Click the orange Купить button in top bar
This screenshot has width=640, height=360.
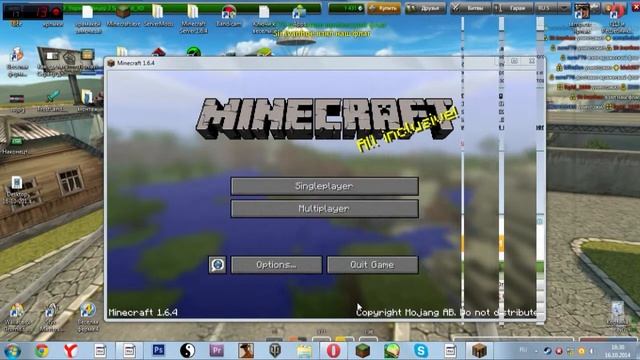pos(384,8)
